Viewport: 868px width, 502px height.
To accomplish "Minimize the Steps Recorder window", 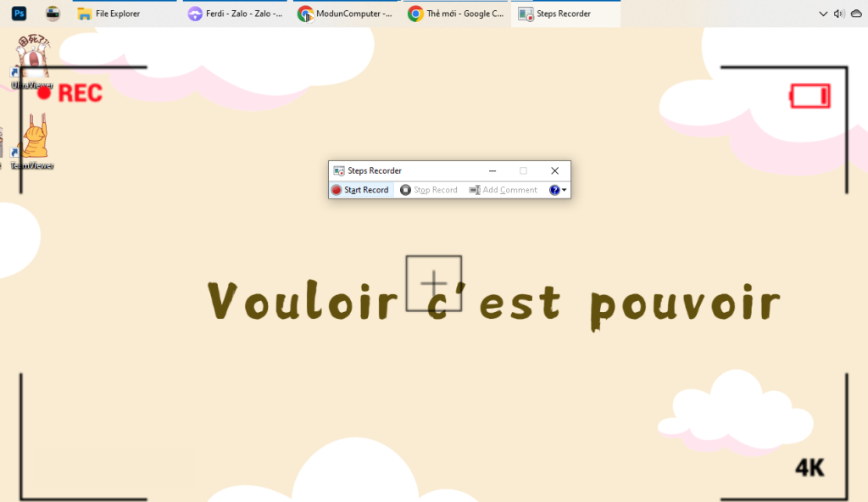I will coord(492,170).
